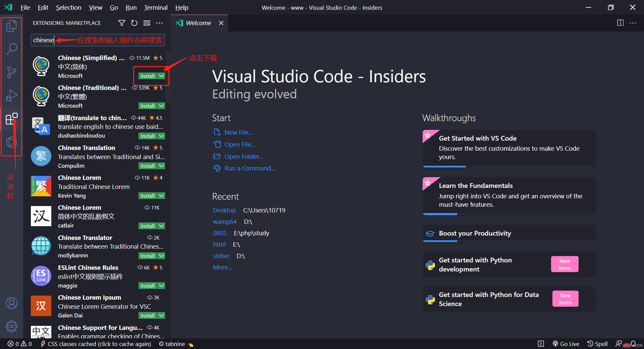Open the Explorer view in activity bar
Viewport: 644px width, 349px height.
[11, 26]
